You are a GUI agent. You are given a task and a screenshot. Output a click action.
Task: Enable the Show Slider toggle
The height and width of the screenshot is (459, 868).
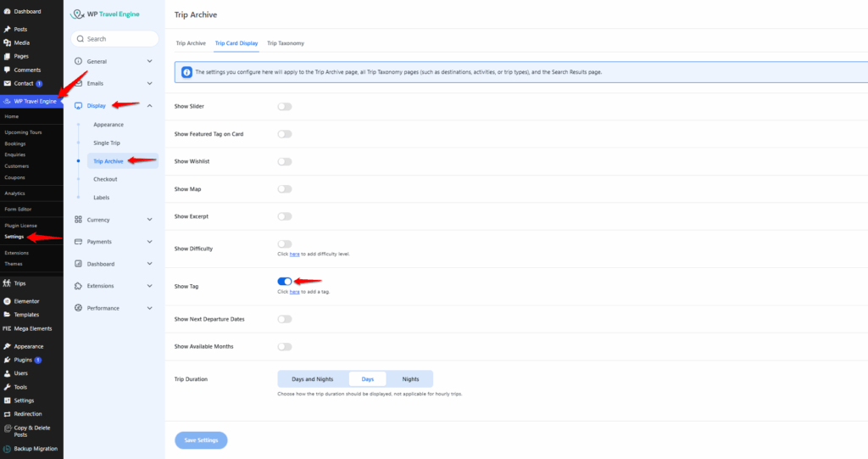coord(284,107)
